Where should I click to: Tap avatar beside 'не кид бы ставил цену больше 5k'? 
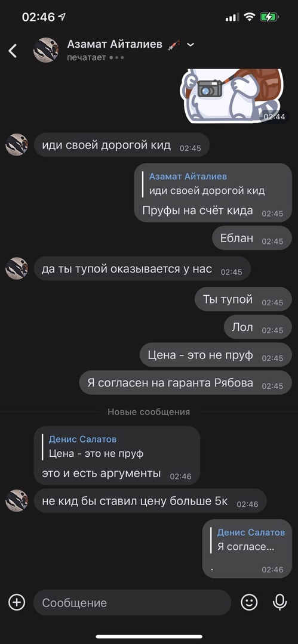(17, 501)
